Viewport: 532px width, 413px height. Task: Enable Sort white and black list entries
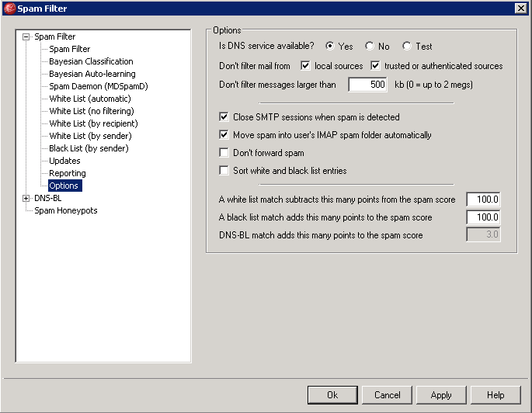click(x=224, y=171)
